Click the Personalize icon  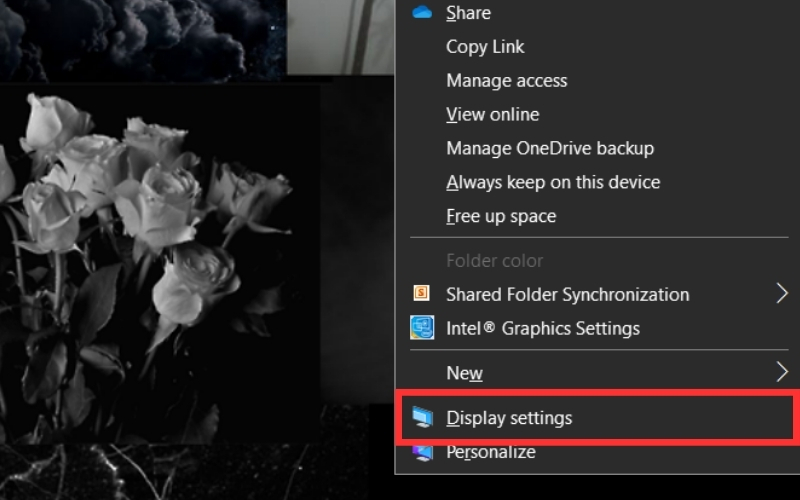[422, 453]
